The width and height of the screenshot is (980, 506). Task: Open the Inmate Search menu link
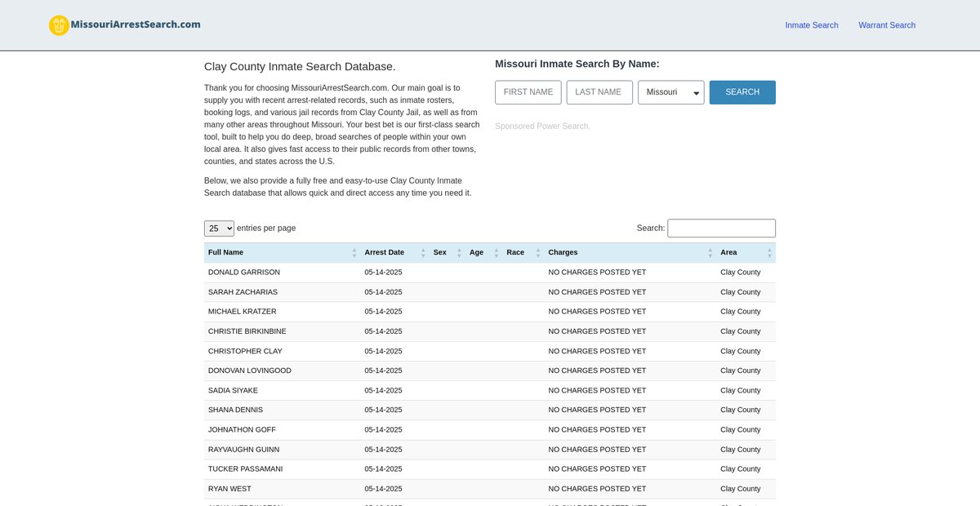coord(811,25)
